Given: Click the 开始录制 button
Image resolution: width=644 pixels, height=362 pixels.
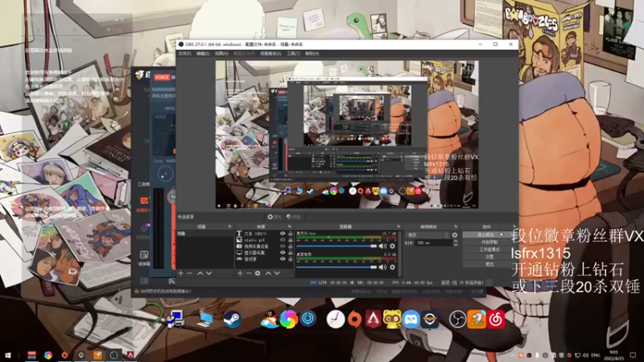Looking at the screenshot, I should [x=489, y=242].
